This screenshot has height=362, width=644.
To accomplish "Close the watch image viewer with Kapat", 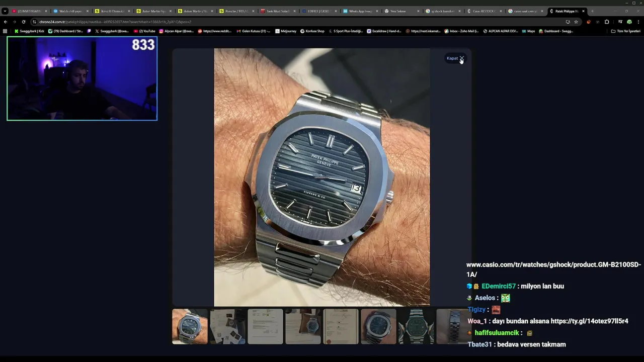I will [455, 58].
